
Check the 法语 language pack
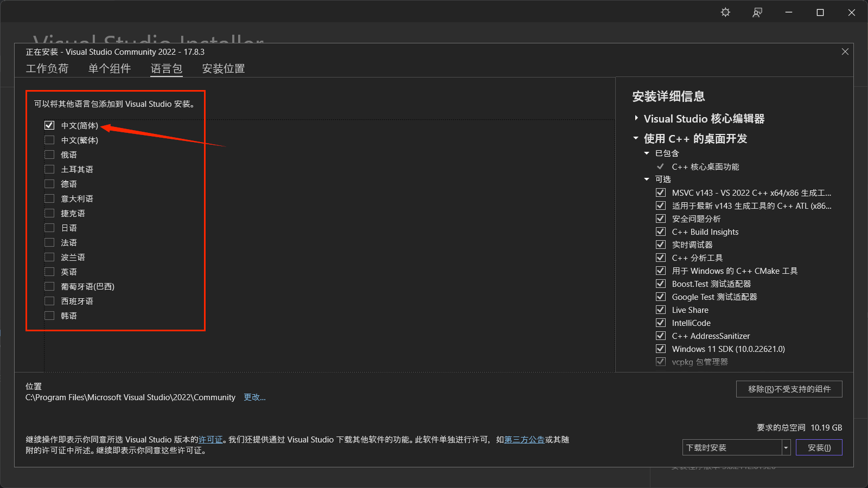point(49,242)
